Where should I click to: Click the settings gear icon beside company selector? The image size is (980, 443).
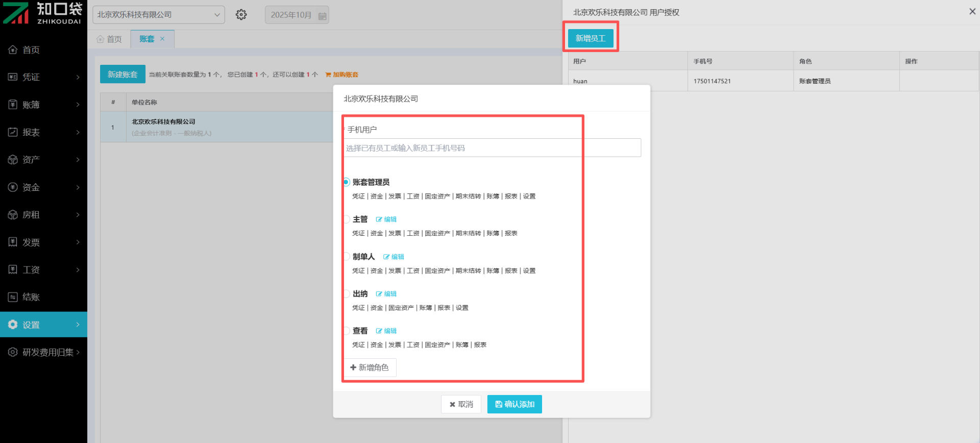(x=241, y=15)
